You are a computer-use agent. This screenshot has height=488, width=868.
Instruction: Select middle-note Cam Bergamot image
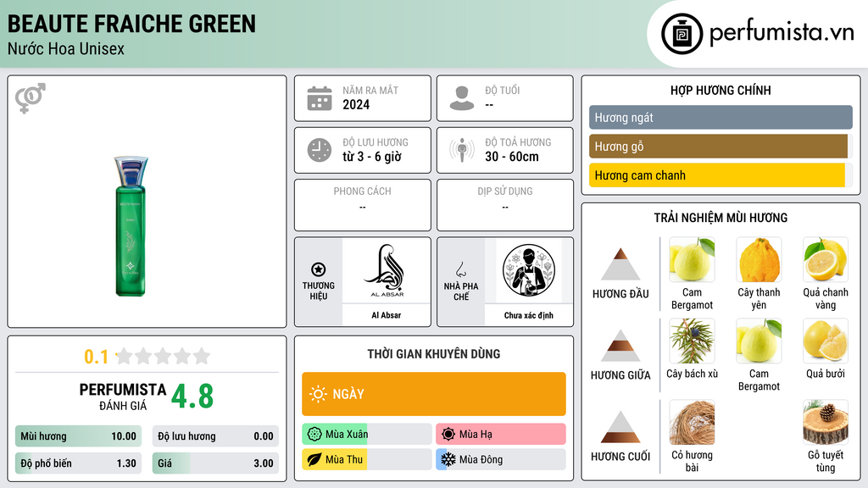point(759,341)
